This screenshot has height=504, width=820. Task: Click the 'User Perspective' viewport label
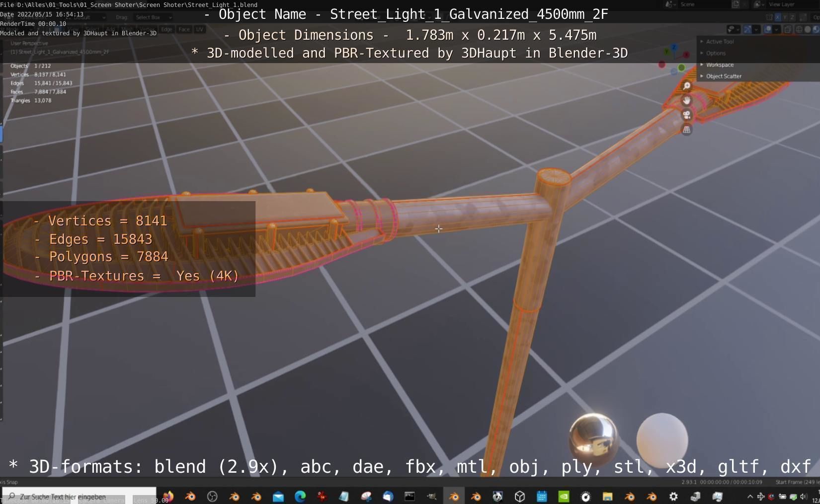[x=29, y=43]
